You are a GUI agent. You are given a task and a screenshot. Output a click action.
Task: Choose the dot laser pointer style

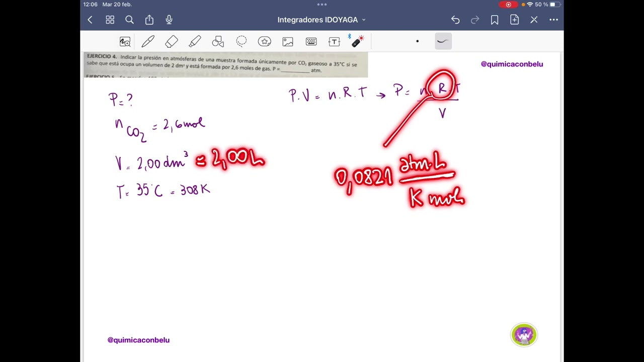click(x=417, y=41)
